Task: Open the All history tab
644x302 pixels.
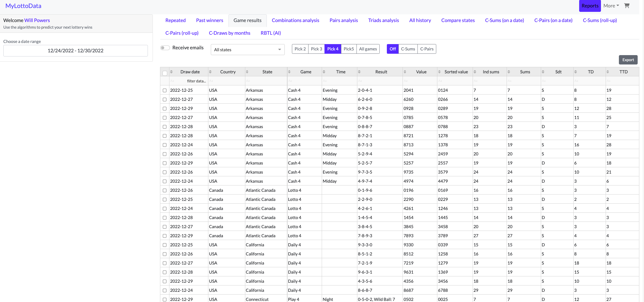Action: (420, 20)
